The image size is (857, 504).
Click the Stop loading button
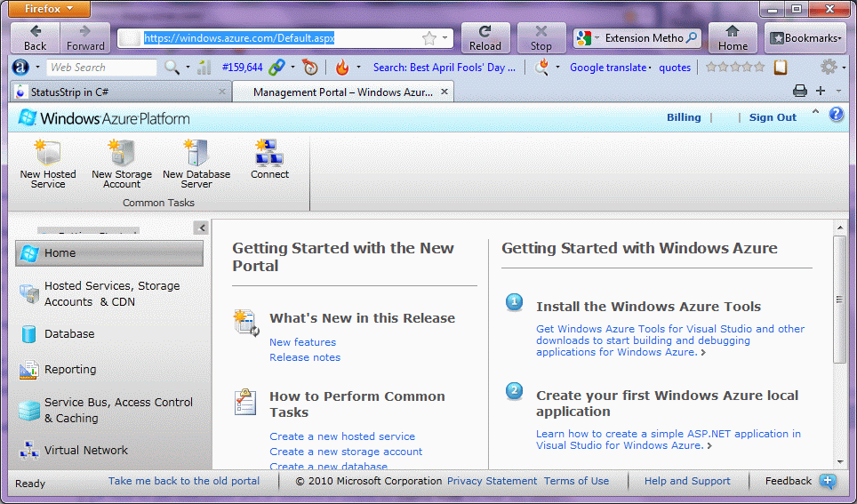tap(541, 38)
